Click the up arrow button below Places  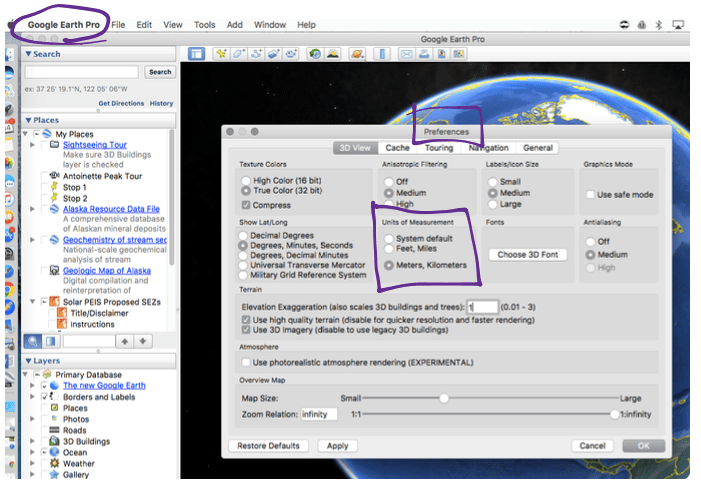coord(125,341)
